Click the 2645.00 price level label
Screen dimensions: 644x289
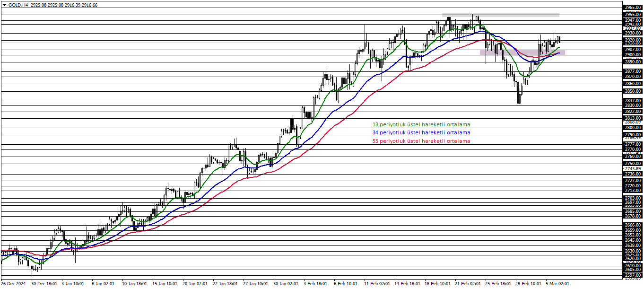click(x=633, y=240)
